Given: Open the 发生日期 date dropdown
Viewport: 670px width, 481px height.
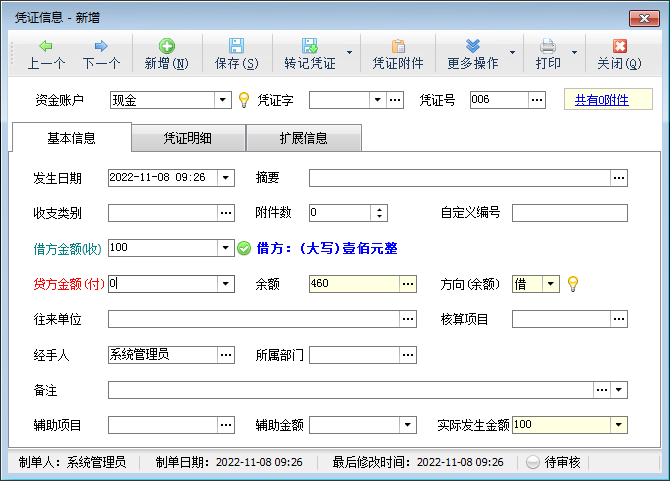Looking at the screenshot, I should [x=226, y=178].
